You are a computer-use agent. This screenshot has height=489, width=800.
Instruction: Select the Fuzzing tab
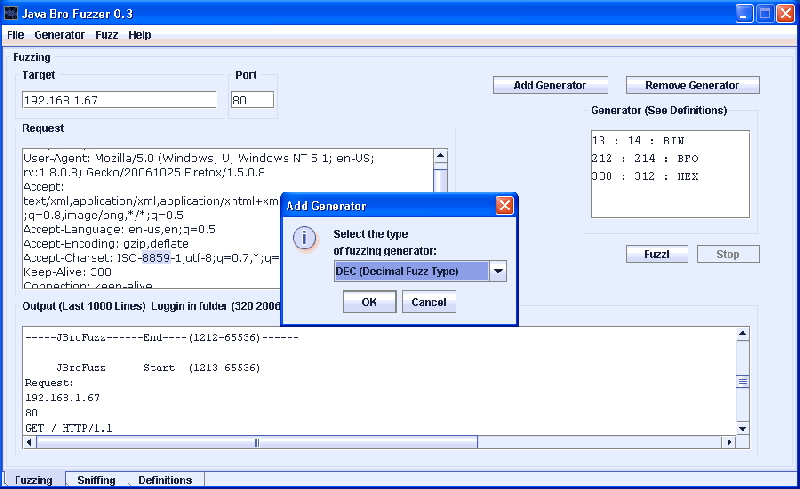[x=34, y=480]
